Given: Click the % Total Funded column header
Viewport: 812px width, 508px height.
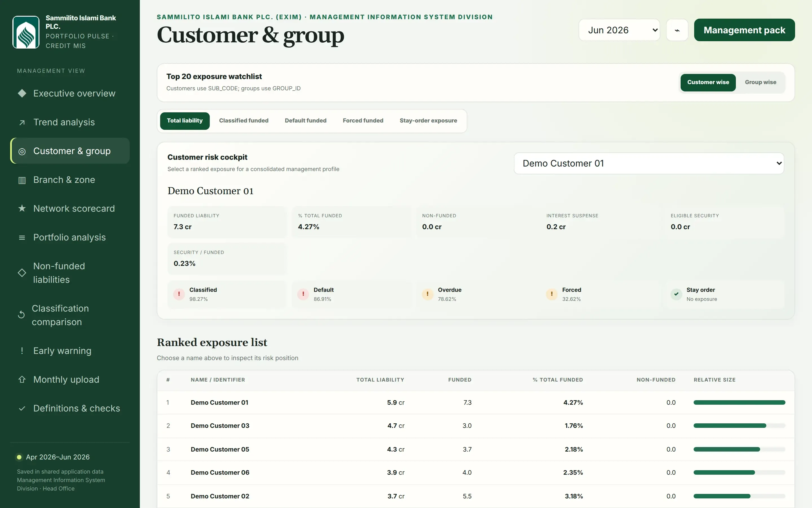Looking at the screenshot, I should [x=558, y=380].
